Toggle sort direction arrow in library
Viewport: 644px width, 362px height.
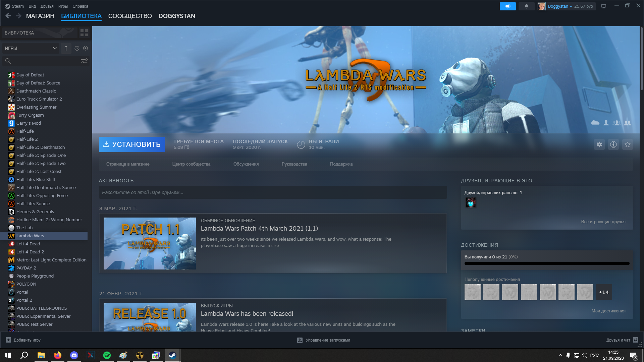coord(66,48)
